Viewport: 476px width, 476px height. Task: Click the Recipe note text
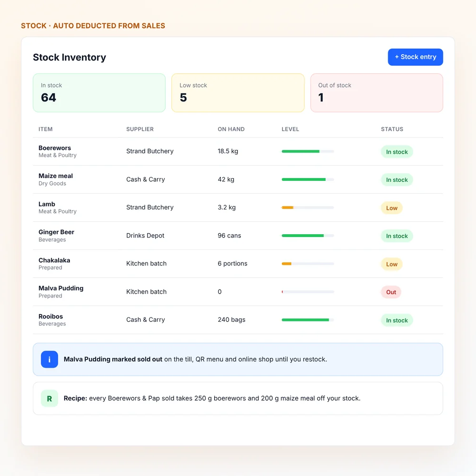point(212,398)
